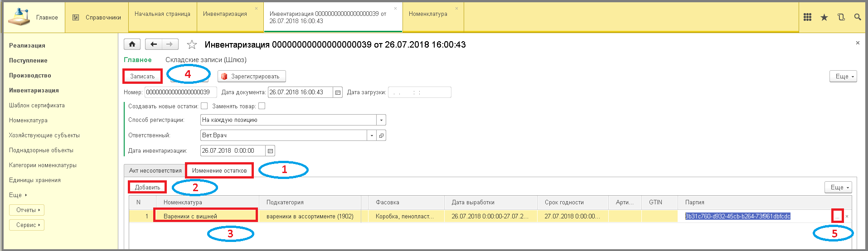The height and width of the screenshot is (251, 868).
Task: Go back using the left arrow button
Action: (154, 44)
